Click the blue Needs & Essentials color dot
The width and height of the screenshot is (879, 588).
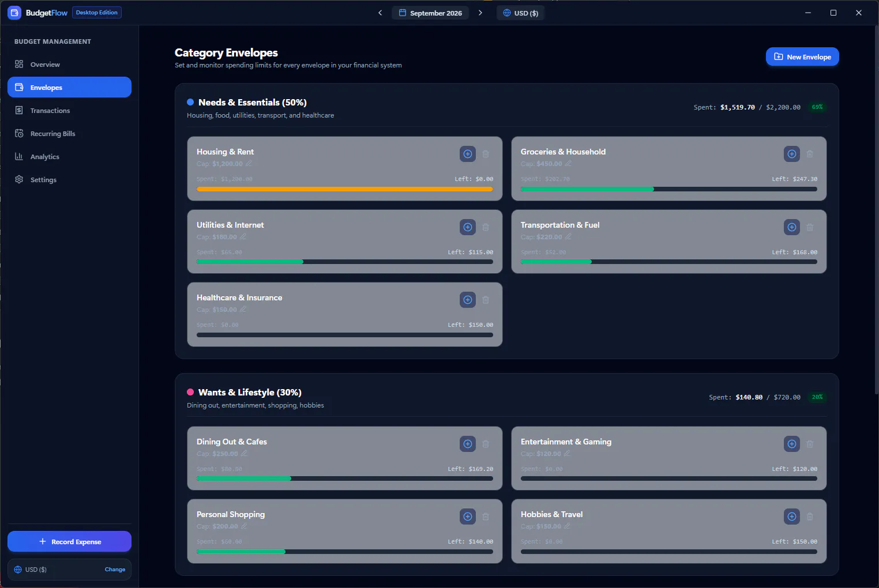click(x=190, y=102)
